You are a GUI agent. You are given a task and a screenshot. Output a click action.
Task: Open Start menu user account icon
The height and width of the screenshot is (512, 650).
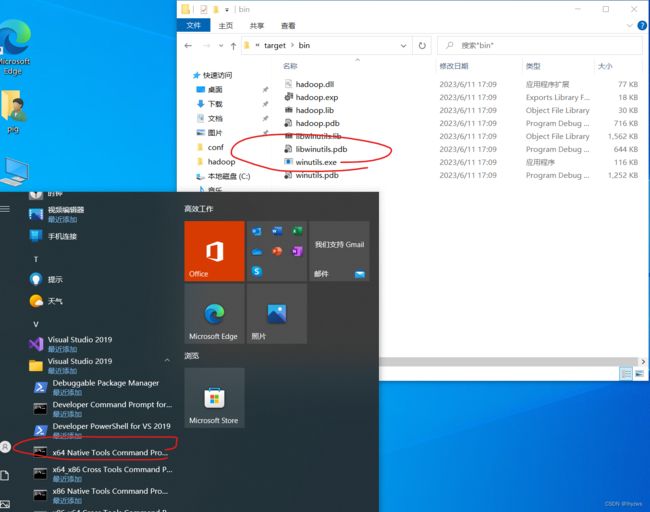(5, 447)
